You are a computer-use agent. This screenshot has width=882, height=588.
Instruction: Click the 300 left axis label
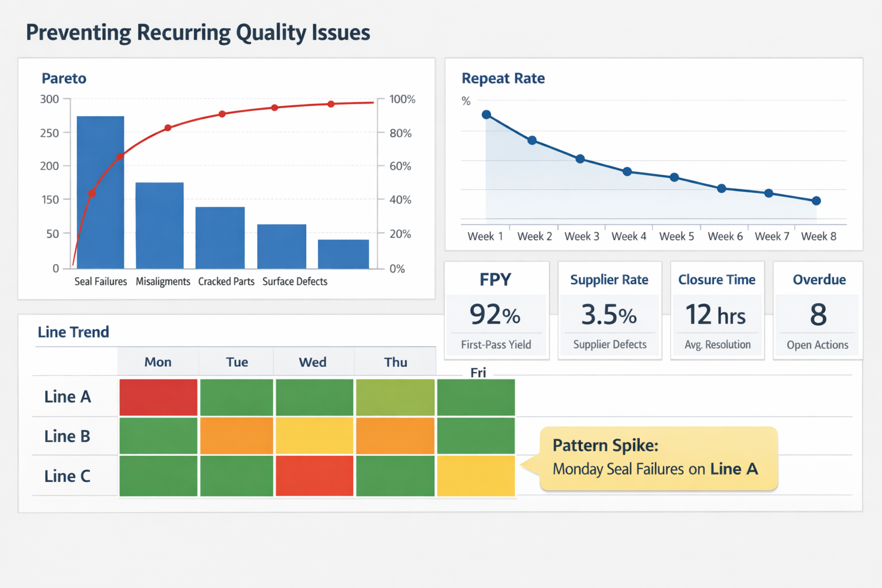pyautogui.click(x=49, y=99)
